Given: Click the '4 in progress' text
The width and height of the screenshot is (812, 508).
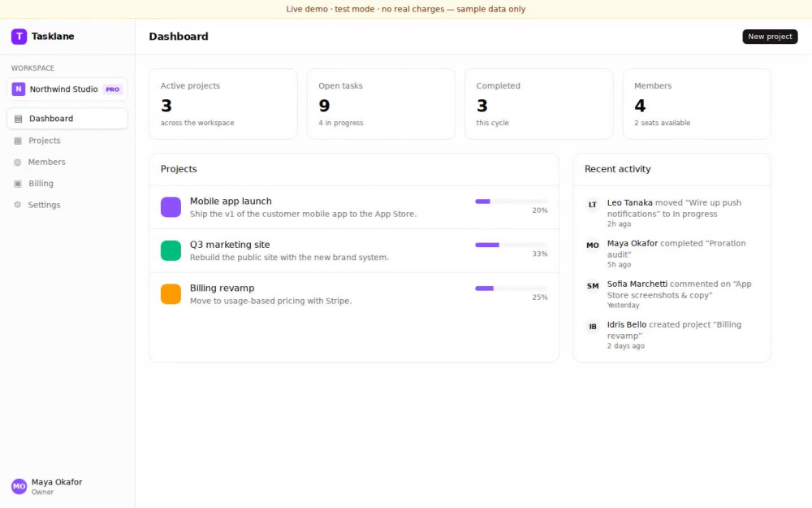Looking at the screenshot, I should (341, 123).
